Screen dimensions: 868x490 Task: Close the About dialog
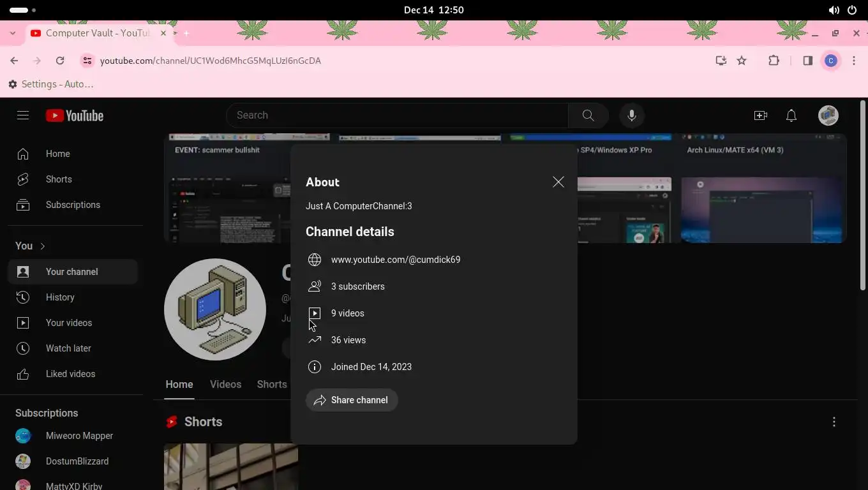pos(558,182)
